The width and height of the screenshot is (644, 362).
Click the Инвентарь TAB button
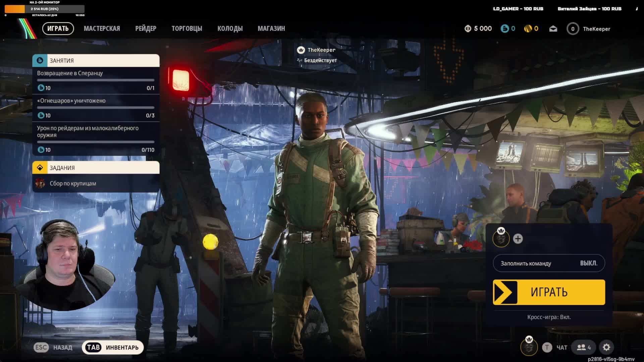pyautogui.click(x=113, y=347)
